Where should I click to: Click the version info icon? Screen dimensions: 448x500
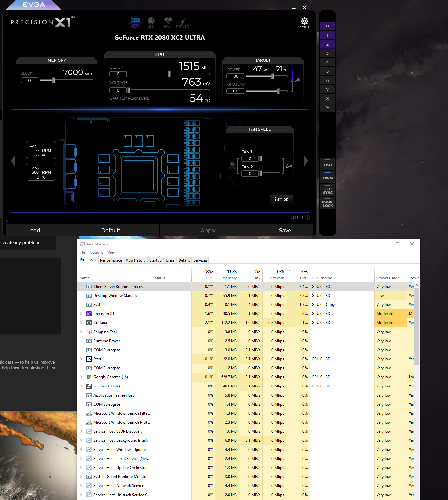tap(308, 218)
